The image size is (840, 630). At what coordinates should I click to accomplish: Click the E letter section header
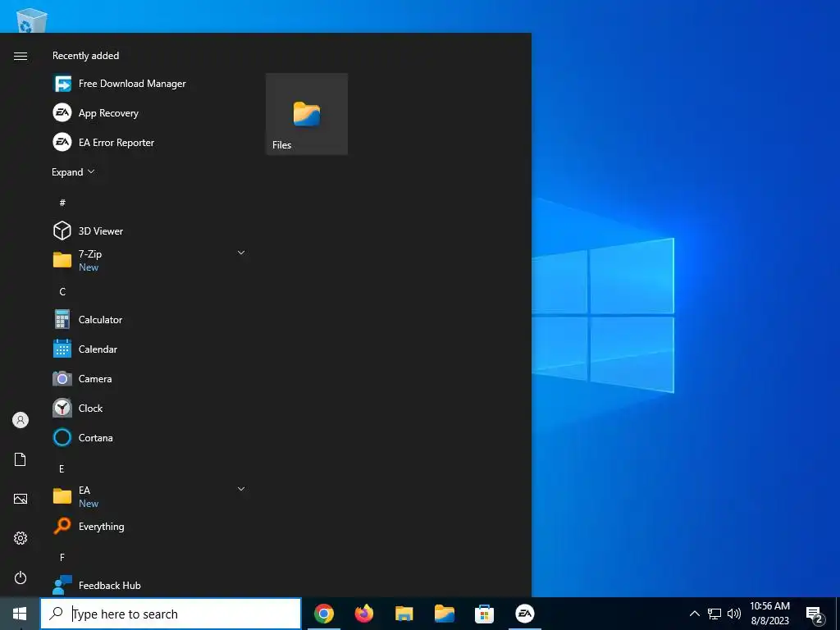(62, 468)
